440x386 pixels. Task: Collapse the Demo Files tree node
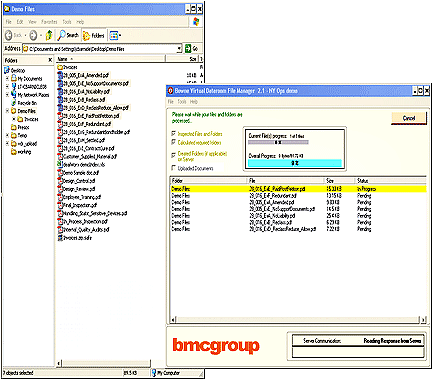[7, 111]
